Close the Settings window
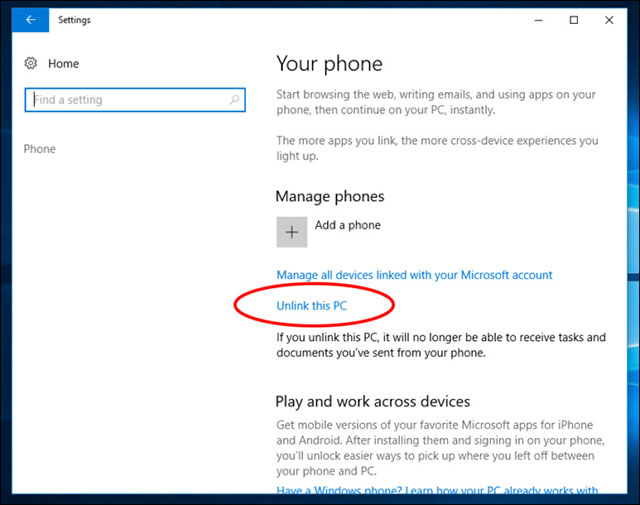Viewport: 640px width, 505px height. 609,20
